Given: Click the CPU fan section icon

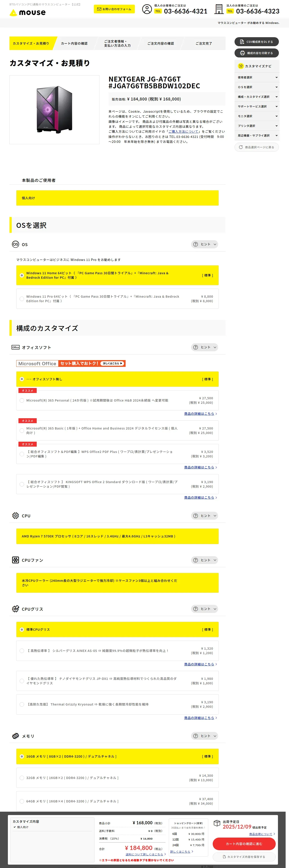Looking at the screenshot, I should point(16,560).
